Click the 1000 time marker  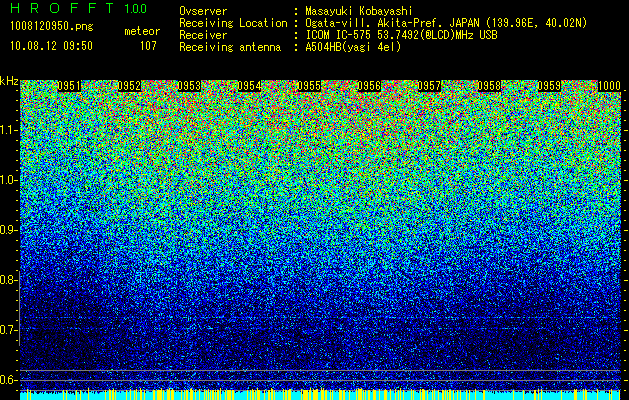(609, 86)
